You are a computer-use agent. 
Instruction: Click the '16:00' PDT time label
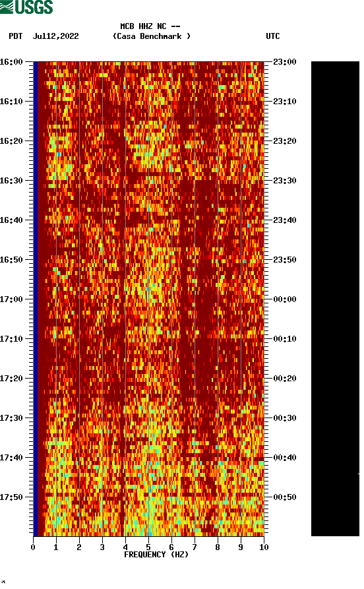coord(11,61)
